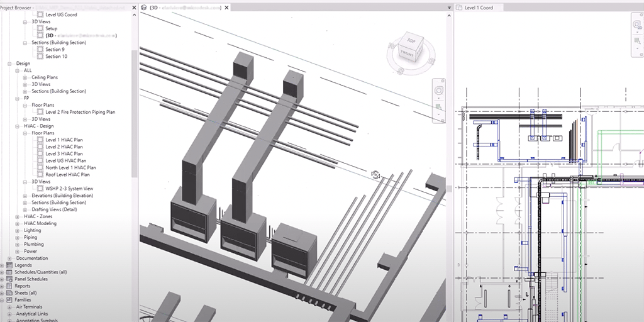
Task: Click the zoom tool in 3D navigation bar
Action: (x=438, y=107)
